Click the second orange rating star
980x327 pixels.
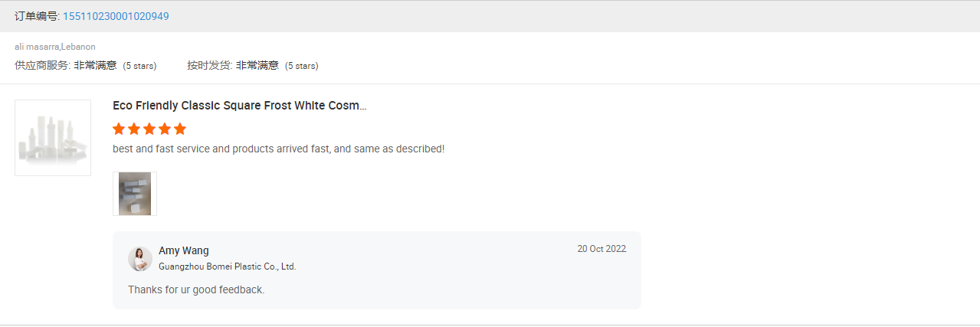[134, 129]
